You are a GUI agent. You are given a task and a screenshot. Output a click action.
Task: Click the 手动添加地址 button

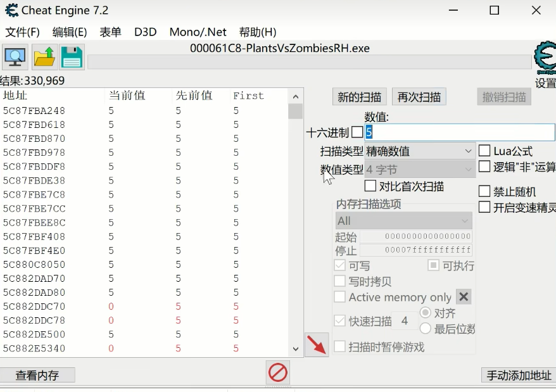(518, 375)
